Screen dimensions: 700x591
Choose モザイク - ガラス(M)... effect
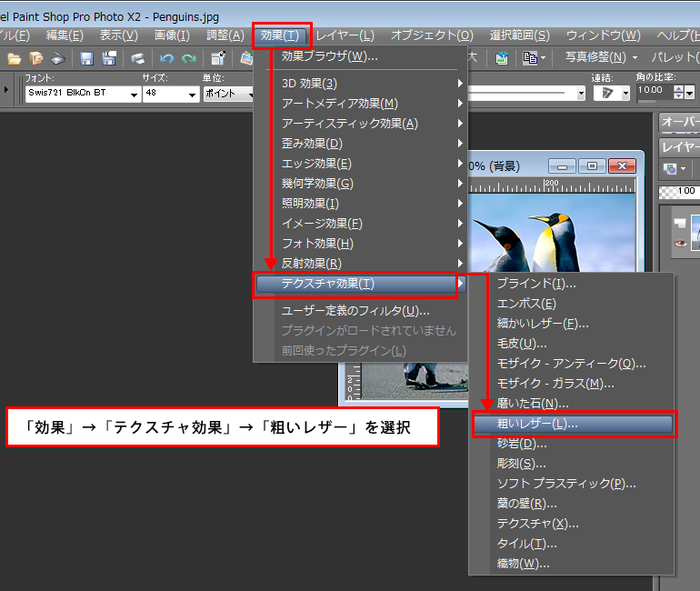[571, 384]
